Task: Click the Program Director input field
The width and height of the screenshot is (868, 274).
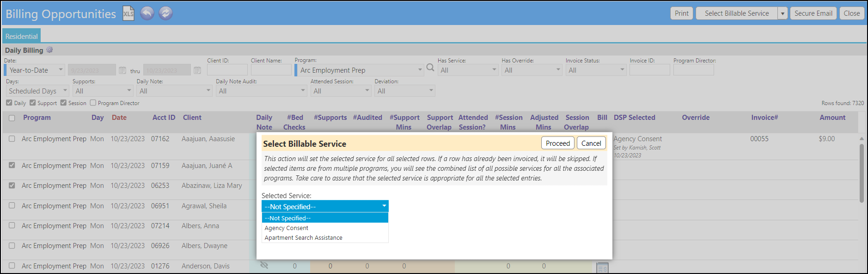Action: click(x=694, y=70)
